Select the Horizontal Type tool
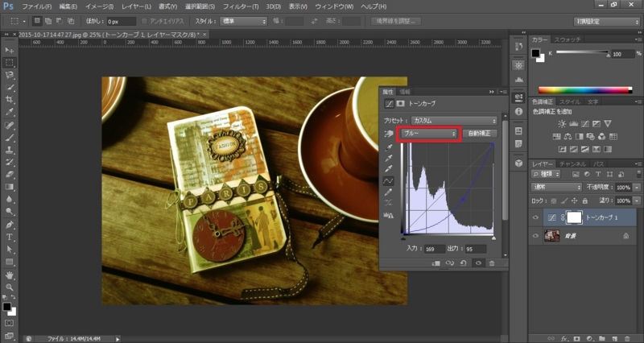The width and height of the screenshot is (644, 343). click(10, 237)
